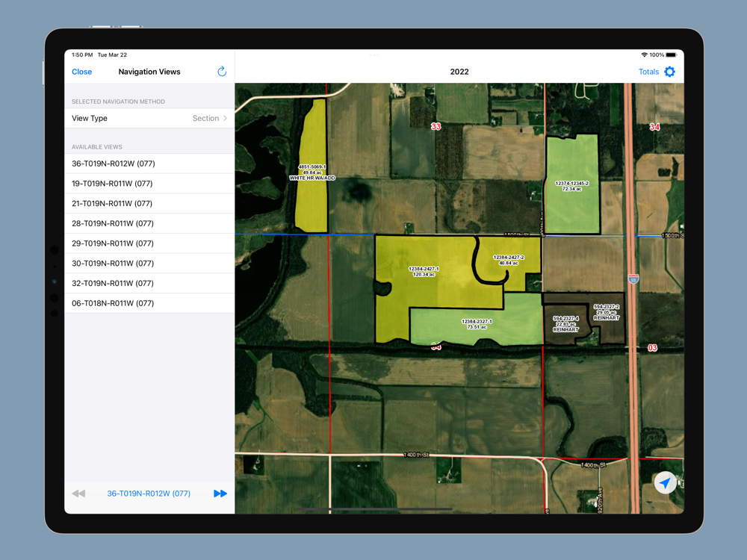Tap current view label 36-T019N-R012W at bottom
Screen dimensions: 747x560
pos(149,494)
